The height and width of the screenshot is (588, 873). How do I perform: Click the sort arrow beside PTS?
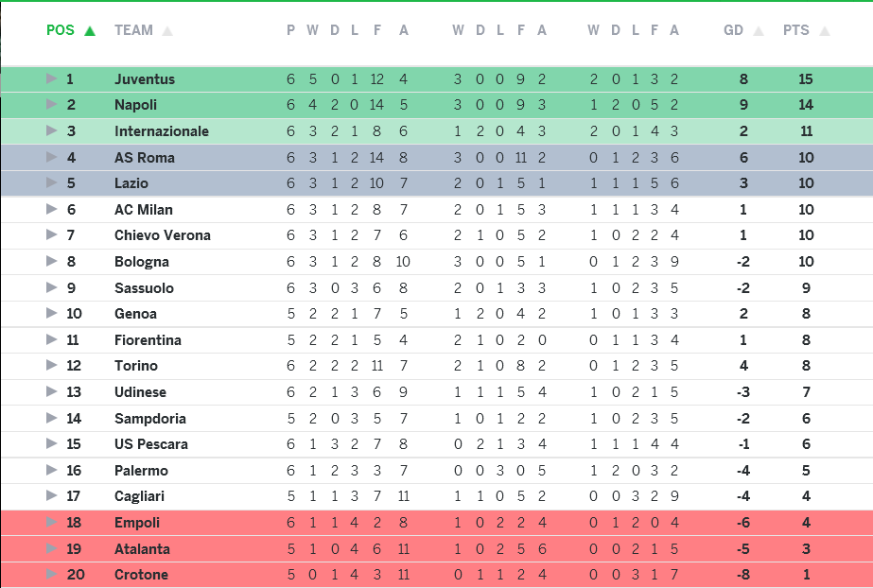[824, 31]
